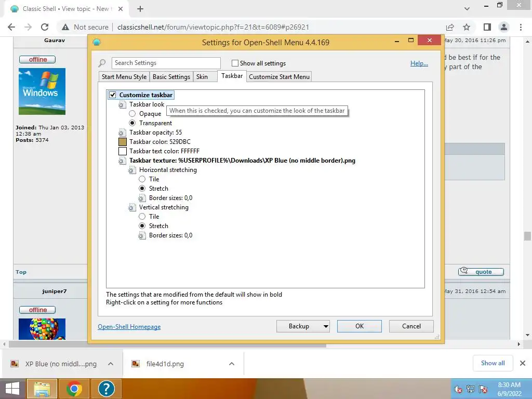This screenshot has width=532, height=399.
Task: Click Chrome icon on the taskbar
Action: [74, 389]
